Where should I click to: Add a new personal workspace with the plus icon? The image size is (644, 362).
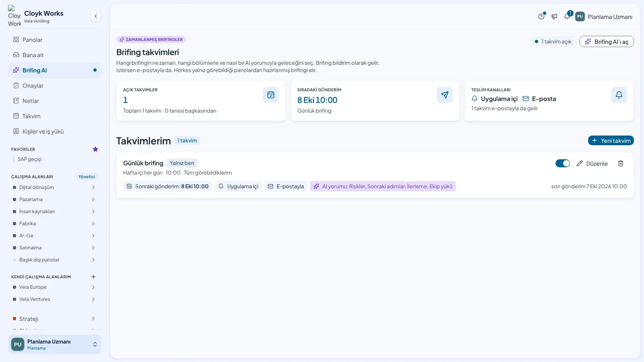(x=93, y=277)
